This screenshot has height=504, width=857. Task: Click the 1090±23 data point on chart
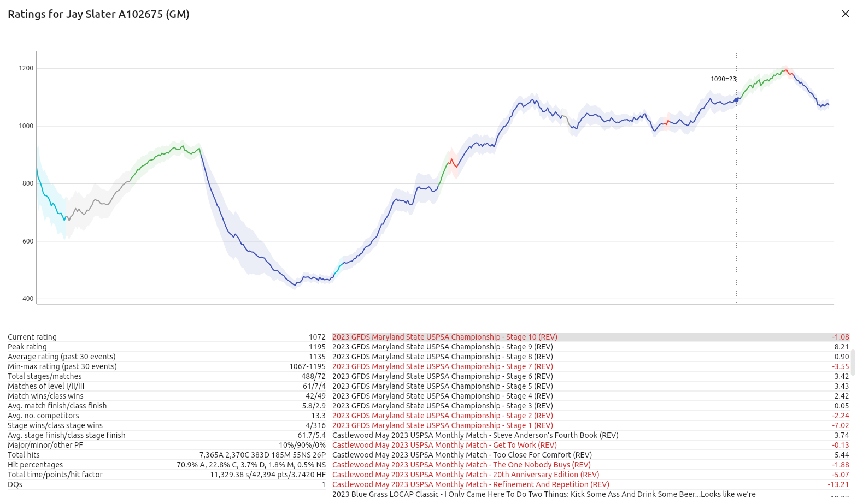pyautogui.click(x=736, y=100)
